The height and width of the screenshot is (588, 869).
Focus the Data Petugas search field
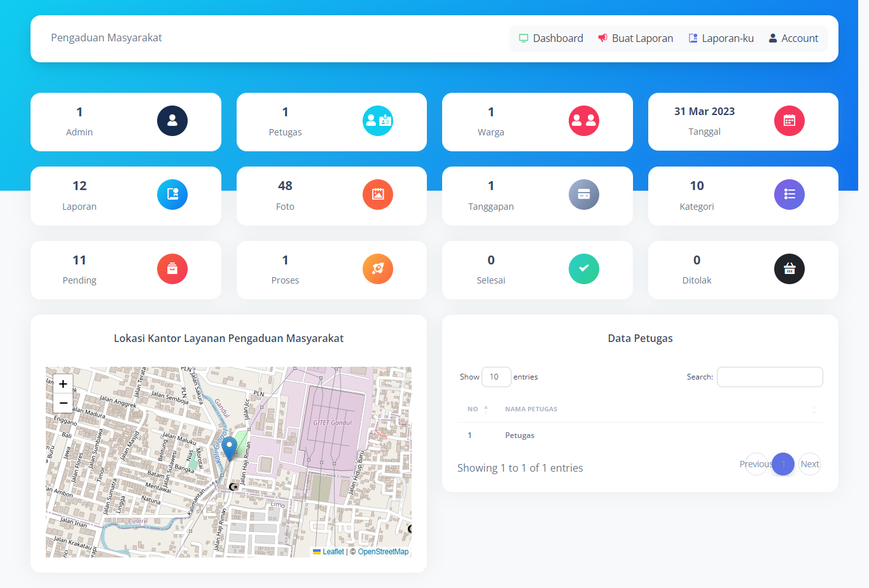770,377
